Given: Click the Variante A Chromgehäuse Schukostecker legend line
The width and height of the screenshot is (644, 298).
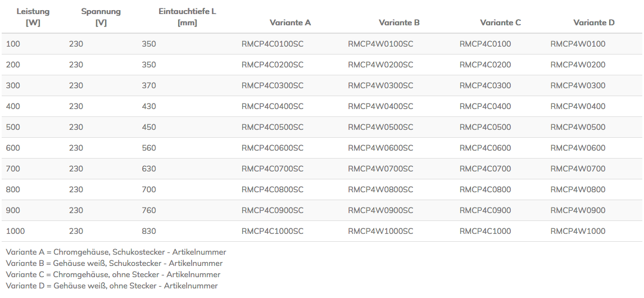Looking at the screenshot, I should click(116, 252).
